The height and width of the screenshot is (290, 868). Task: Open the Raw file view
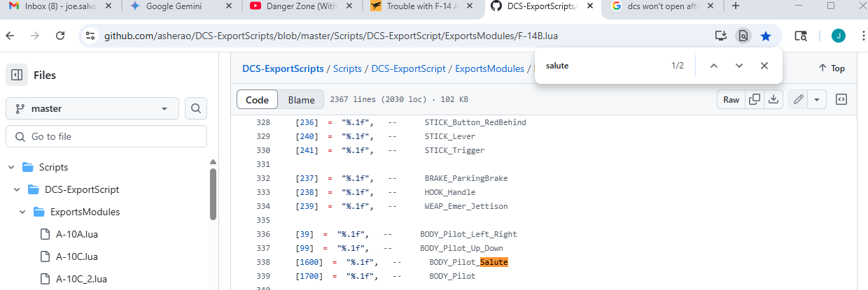point(731,100)
